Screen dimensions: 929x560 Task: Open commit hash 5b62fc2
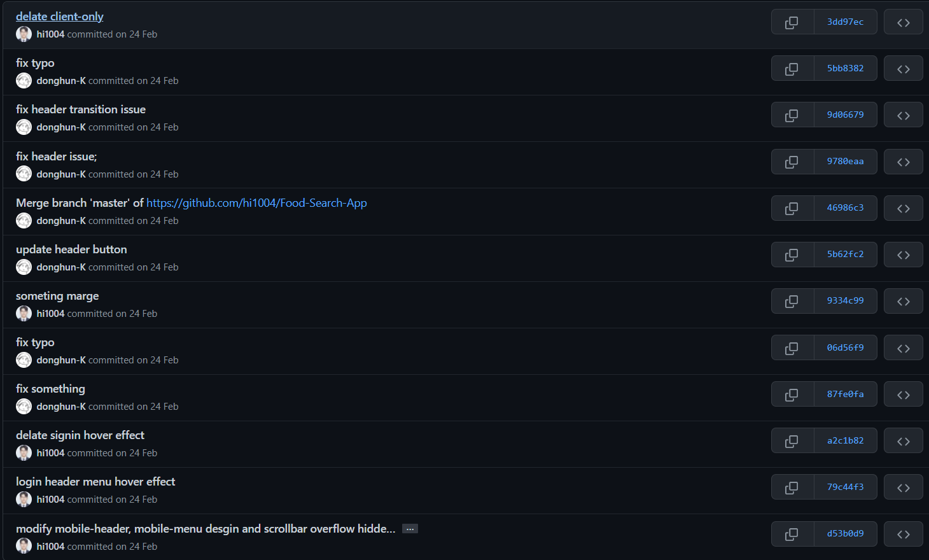845,255
